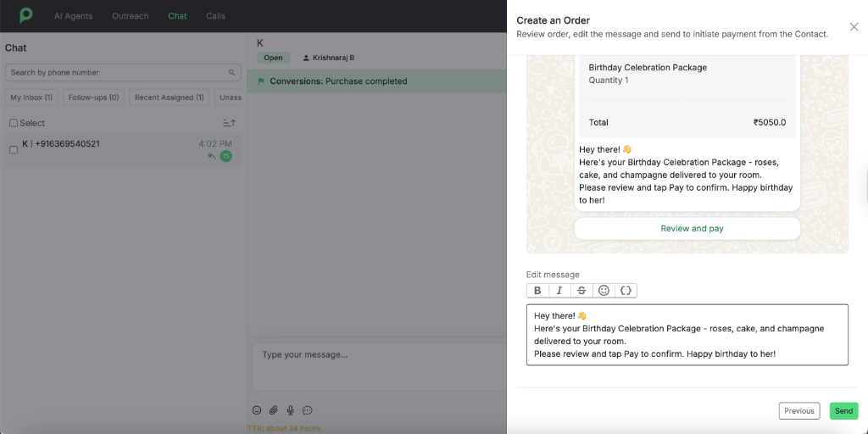The height and width of the screenshot is (434, 868).
Task: Click the Quantity 1 text
Action: pyautogui.click(x=609, y=81)
